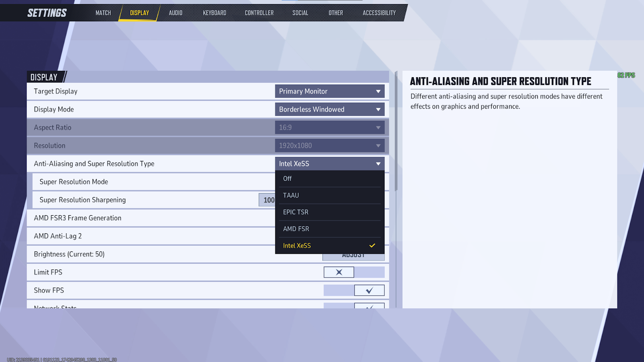Go to the Keyboard settings tab

coord(215,13)
